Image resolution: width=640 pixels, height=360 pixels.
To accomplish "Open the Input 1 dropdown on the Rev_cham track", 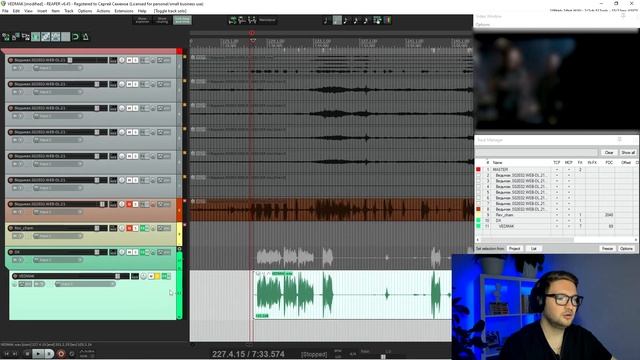I will [58, 236].
